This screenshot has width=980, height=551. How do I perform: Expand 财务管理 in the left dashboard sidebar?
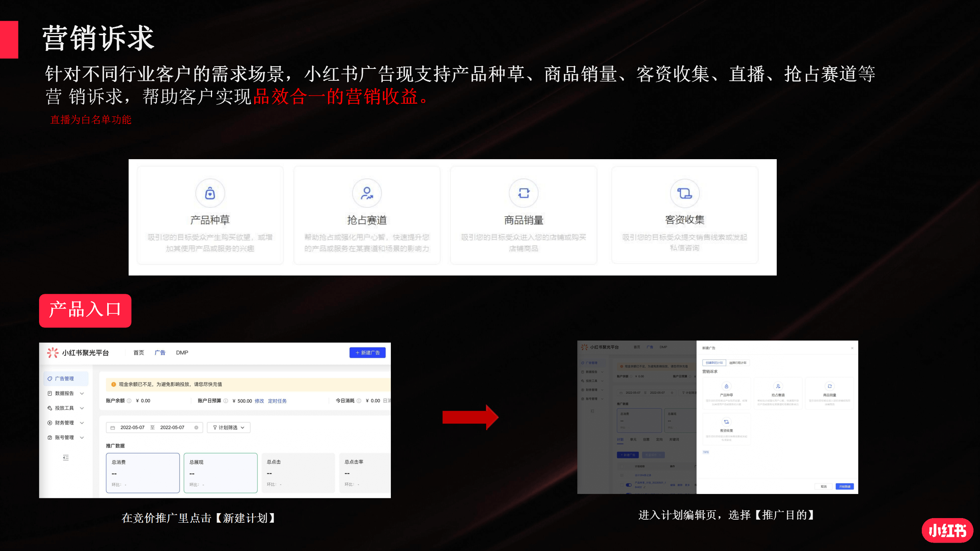82,423
